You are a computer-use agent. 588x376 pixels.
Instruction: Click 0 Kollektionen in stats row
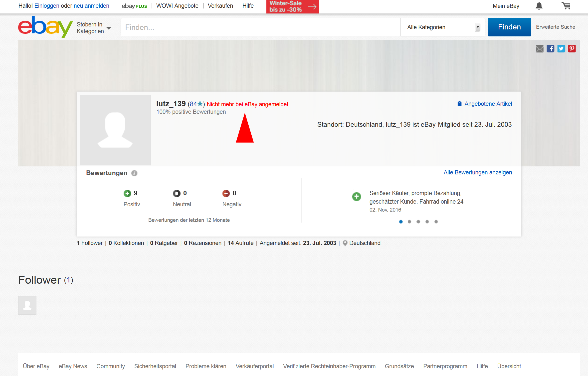tap(126, 243)
